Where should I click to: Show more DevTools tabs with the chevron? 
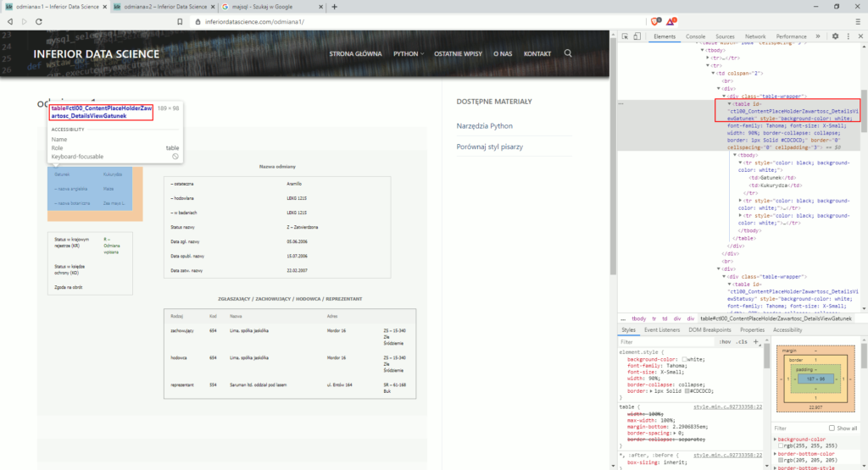point(817,37)
